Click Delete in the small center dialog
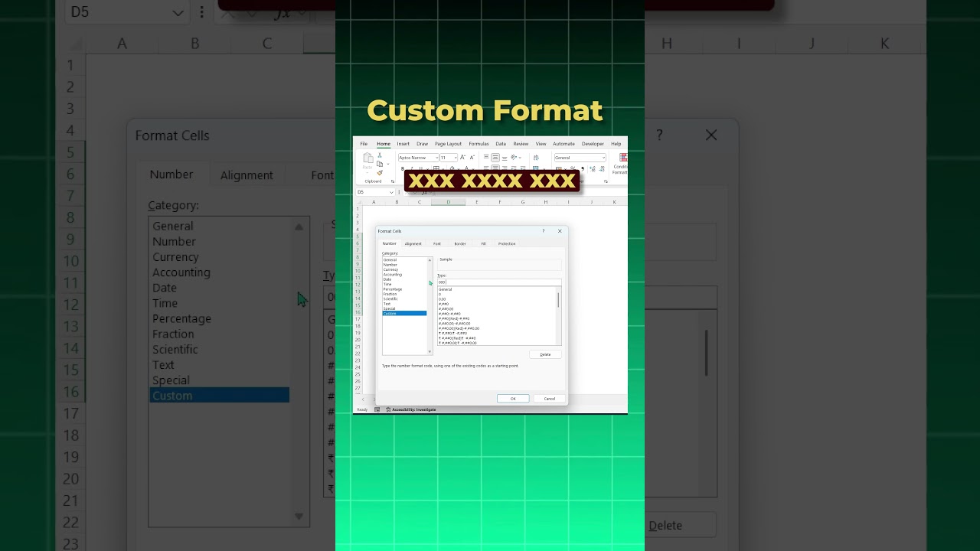Viewport: 980px width, 551px height. pyautogui.click(x=545, y=354)
